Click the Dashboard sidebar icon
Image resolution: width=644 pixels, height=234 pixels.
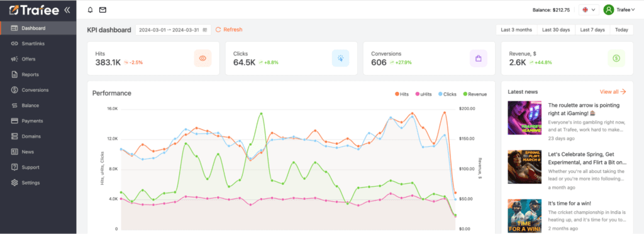tap(14, 28)
